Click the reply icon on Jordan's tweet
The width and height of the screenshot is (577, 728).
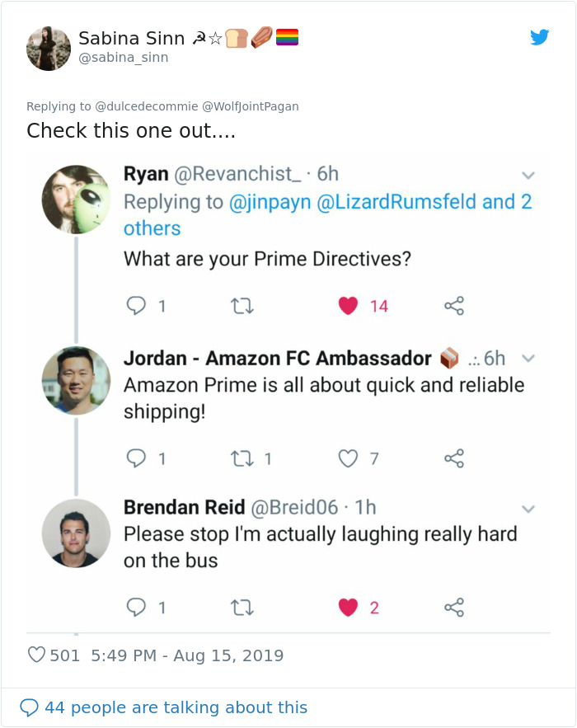point(136,458)
